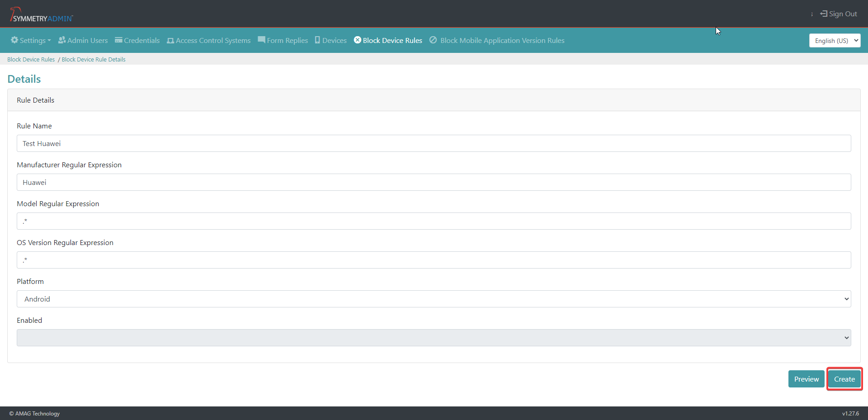Screen dimensions: 868x420
Task: Open Form Replies page
Action: pos(283,40)
